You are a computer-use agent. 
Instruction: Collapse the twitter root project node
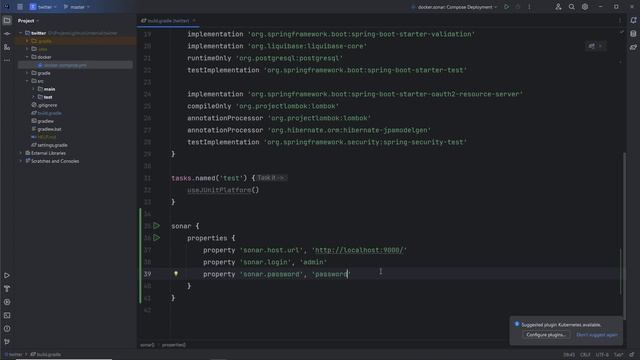(x=21, y=33)
